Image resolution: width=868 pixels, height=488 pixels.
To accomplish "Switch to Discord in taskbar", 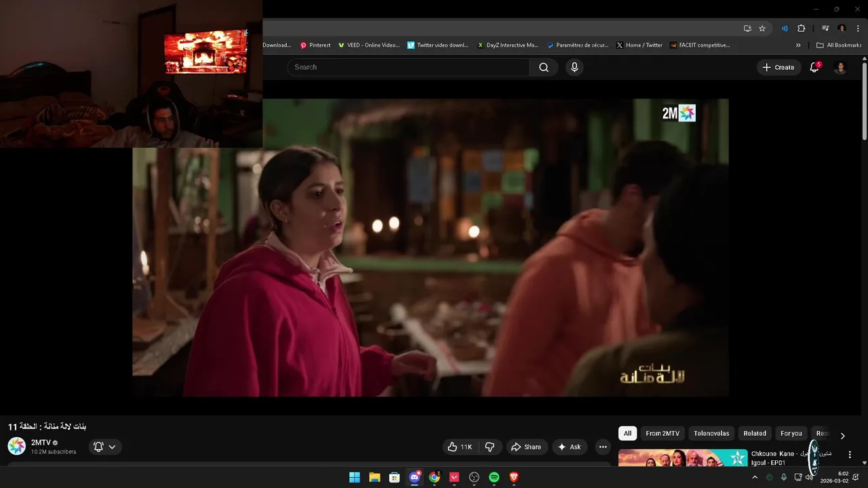I will (x=414, y=477).
